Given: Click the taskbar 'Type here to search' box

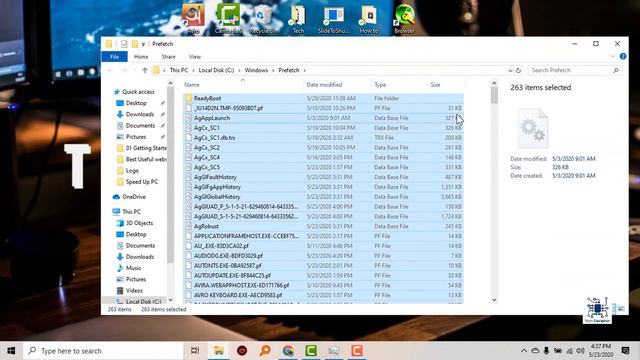Looking at the screenshot, I should click(x=103, y=351).
